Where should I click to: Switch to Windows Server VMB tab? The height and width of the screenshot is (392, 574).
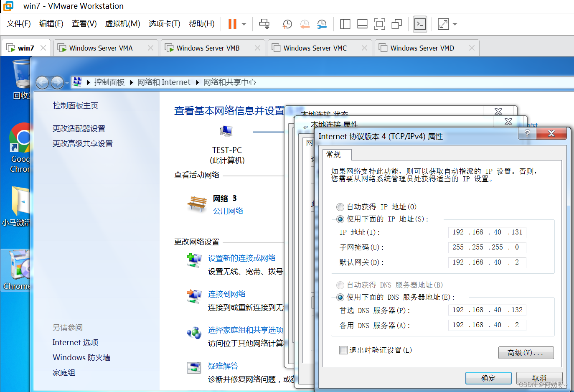click(x=208, y=48)
